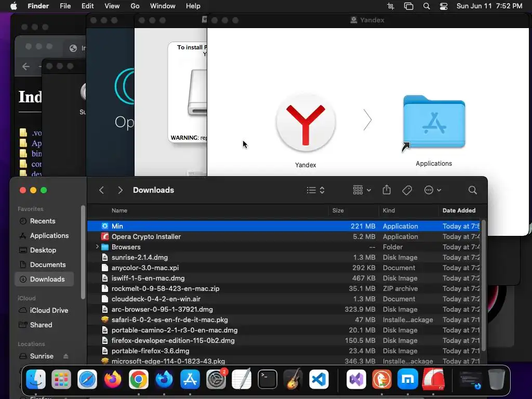The width and height of the screenshot is (532, 399).
Task: Open System Settings with badge in Dock
Action: point(216,379)
